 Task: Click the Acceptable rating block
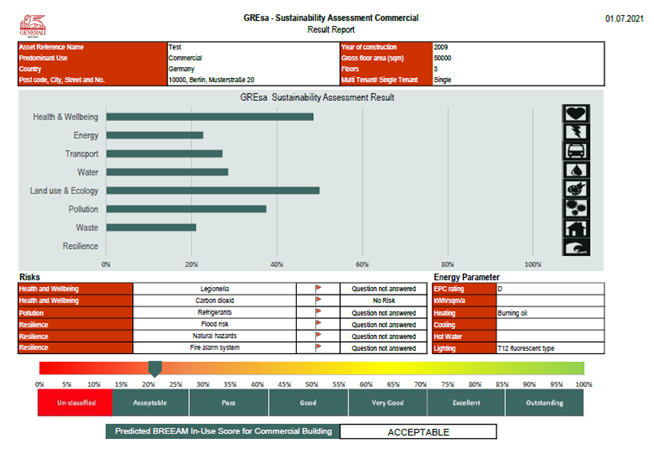pyautogui.click(x=150, y=403)
